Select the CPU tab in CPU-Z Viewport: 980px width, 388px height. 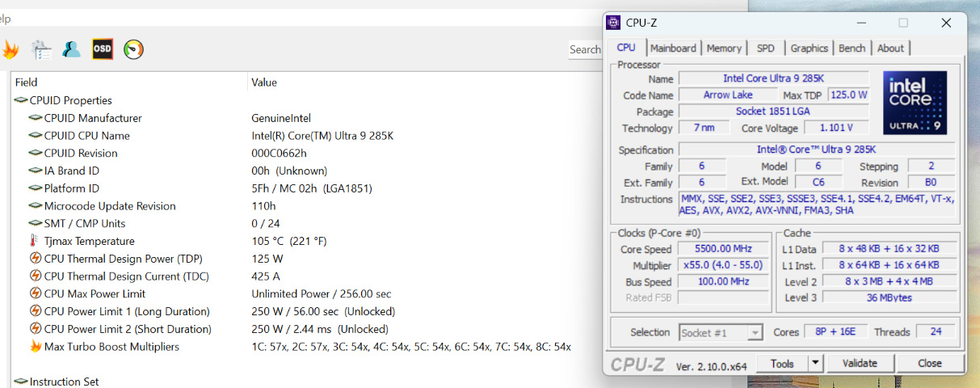pos(626,48)
